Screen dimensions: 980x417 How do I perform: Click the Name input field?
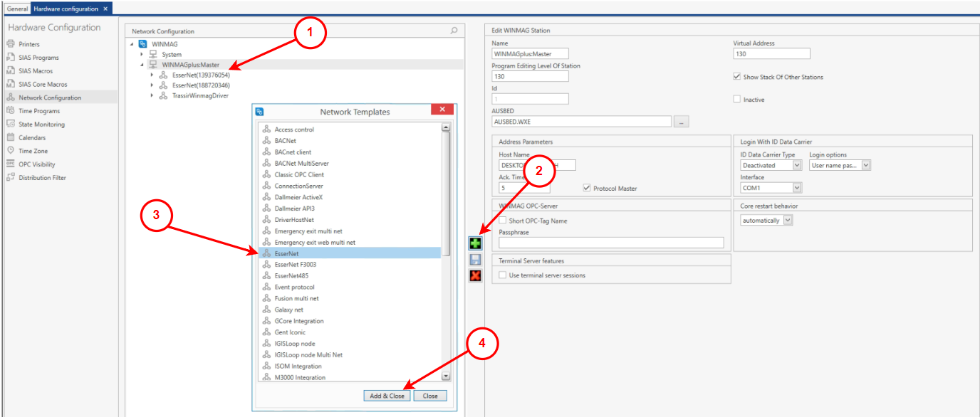pos(530,53)
